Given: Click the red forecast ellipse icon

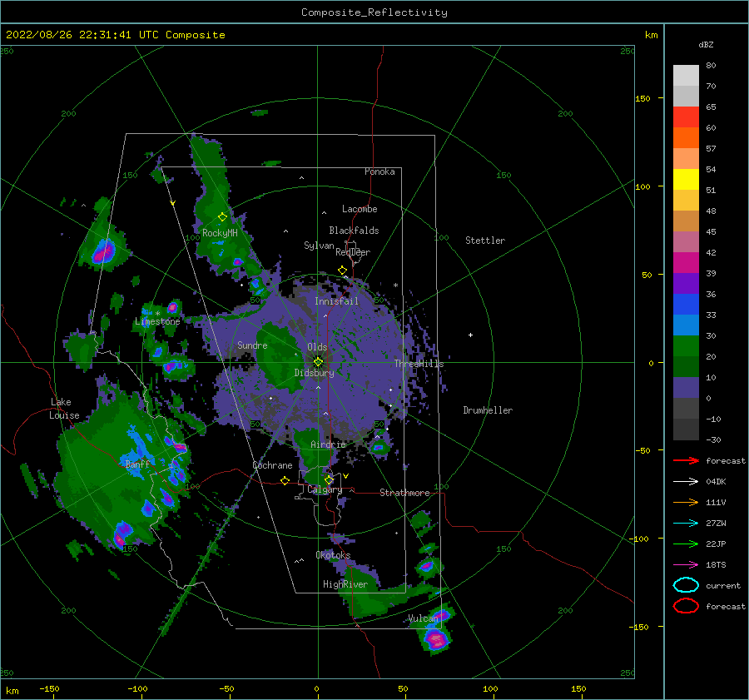Looking at the screenshot, I should [x=686, y=606].
